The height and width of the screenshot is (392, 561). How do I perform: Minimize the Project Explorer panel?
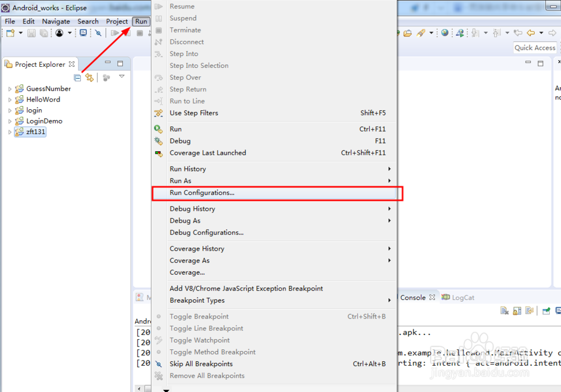pos(108,63)
